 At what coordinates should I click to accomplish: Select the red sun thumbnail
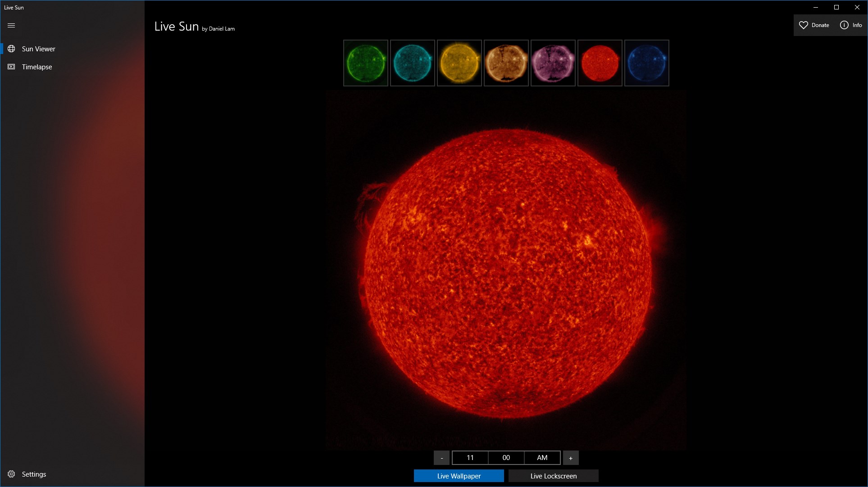(600, 63)
